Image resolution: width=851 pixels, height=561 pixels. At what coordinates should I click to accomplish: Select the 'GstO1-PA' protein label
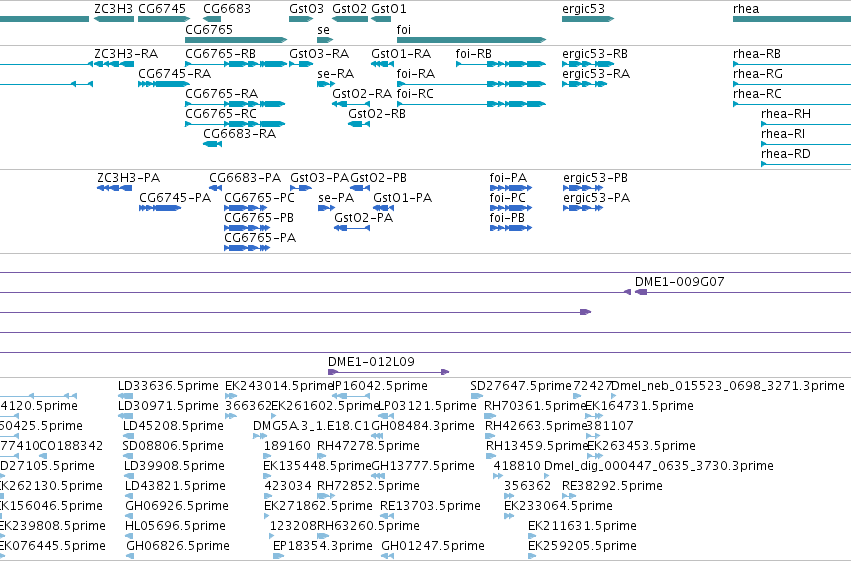click(402, 198)
